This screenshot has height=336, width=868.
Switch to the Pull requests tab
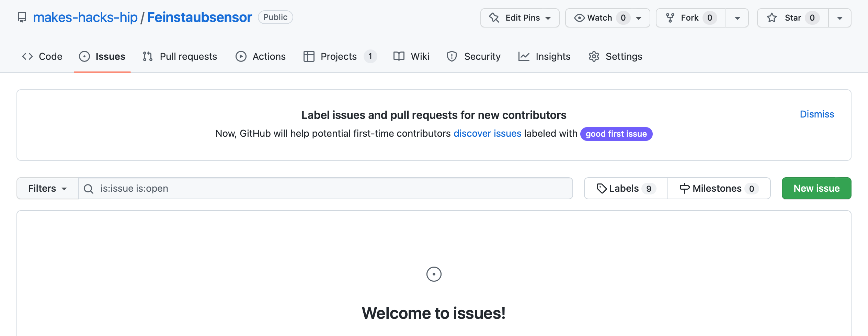pyautogui.click(x=180, y=56)
